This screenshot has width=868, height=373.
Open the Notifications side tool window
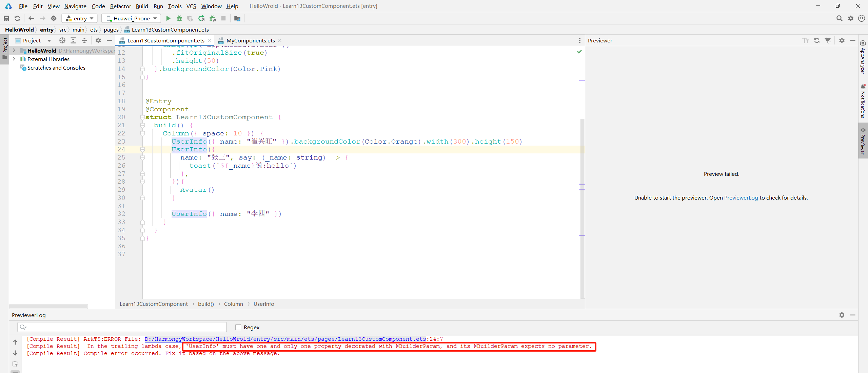point(863,101)
